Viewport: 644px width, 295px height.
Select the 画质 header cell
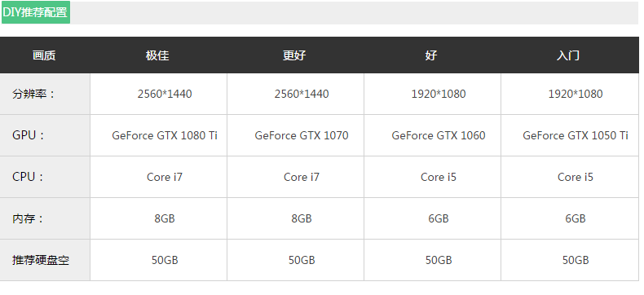(44, 55)
